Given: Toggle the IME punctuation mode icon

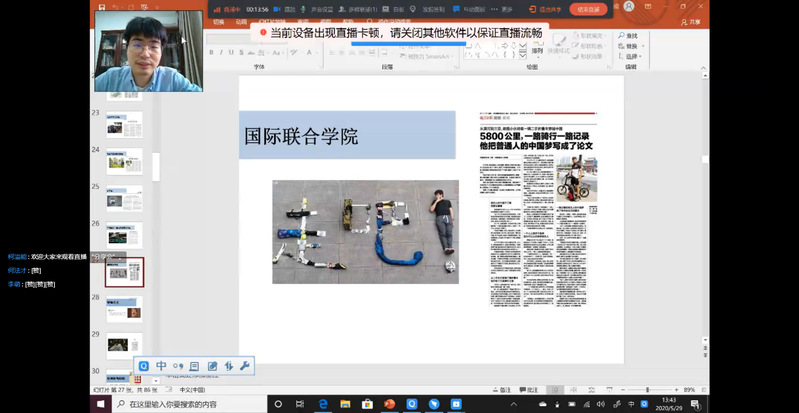Looking at the screenshot, I should tap(178, 366).
